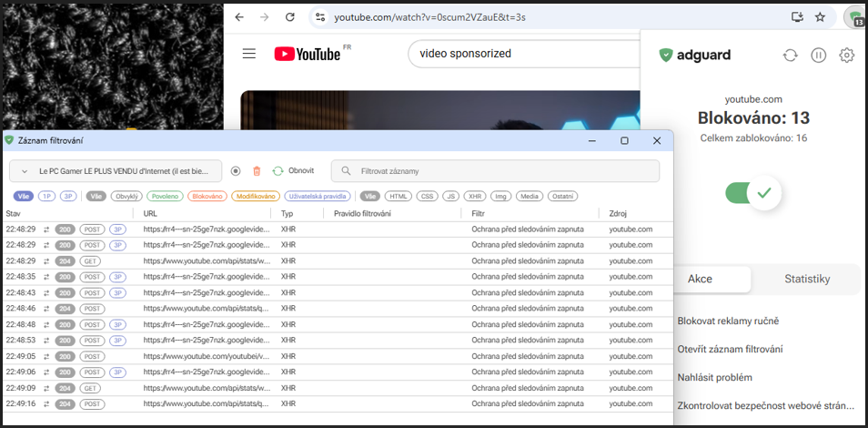Select the Akce tab
The width and height of the screenshot is (868, 428).
pyautogui.click(x=700, y=280)
